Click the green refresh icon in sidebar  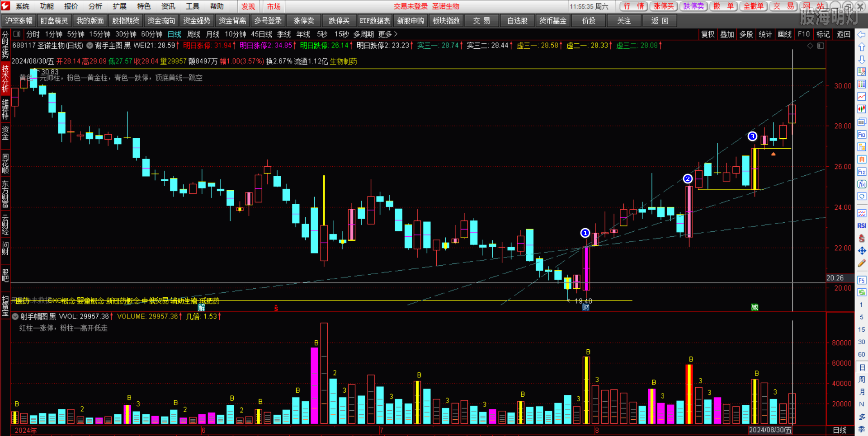tap(862, 292)
